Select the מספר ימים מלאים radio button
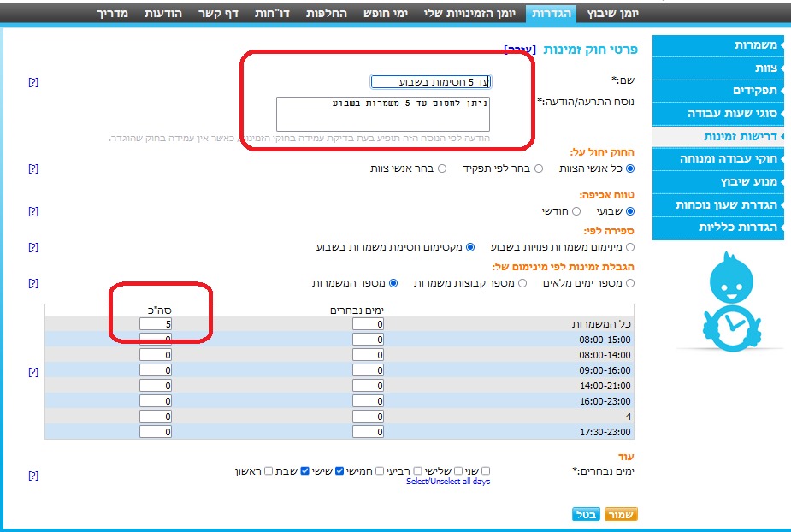The width and height of the screenshot is (791, 532). [630, 282]
